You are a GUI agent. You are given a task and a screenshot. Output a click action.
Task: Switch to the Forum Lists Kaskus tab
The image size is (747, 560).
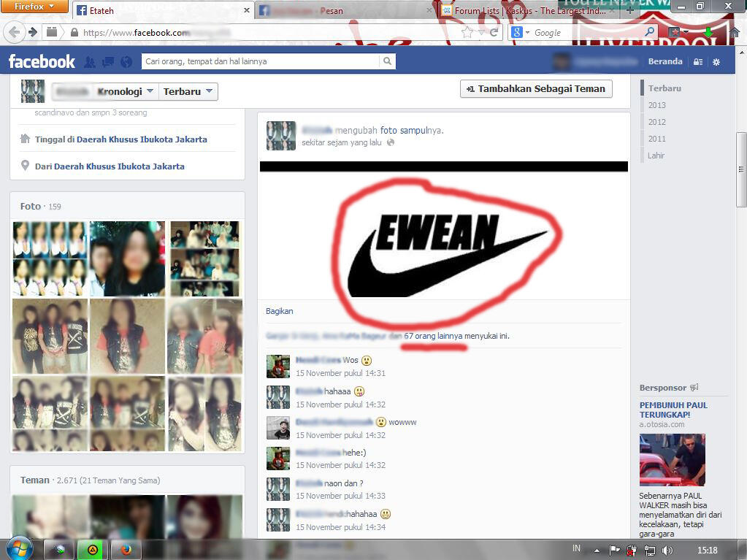point(529,10)
